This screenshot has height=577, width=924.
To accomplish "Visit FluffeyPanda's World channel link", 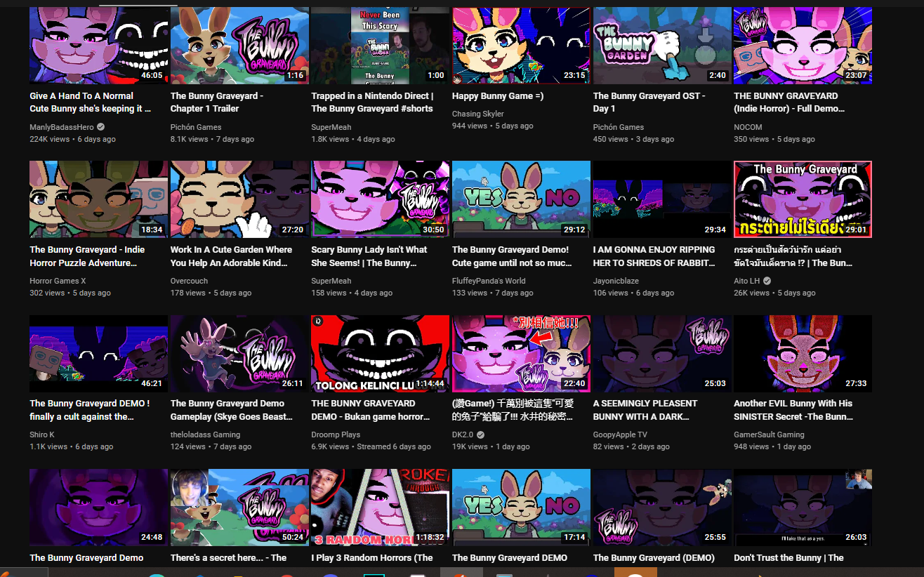I will point(489,281).
